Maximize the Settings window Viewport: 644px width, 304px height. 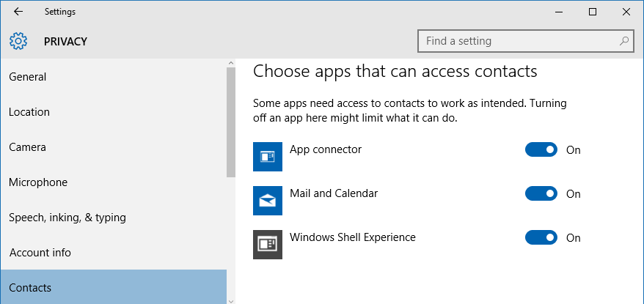[x=592, y=12]
